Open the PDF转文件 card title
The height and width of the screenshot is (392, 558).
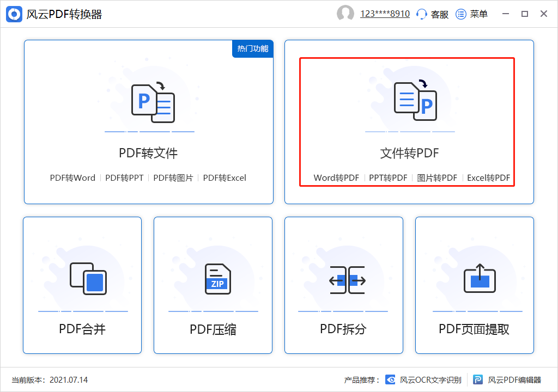coord(148,154)
